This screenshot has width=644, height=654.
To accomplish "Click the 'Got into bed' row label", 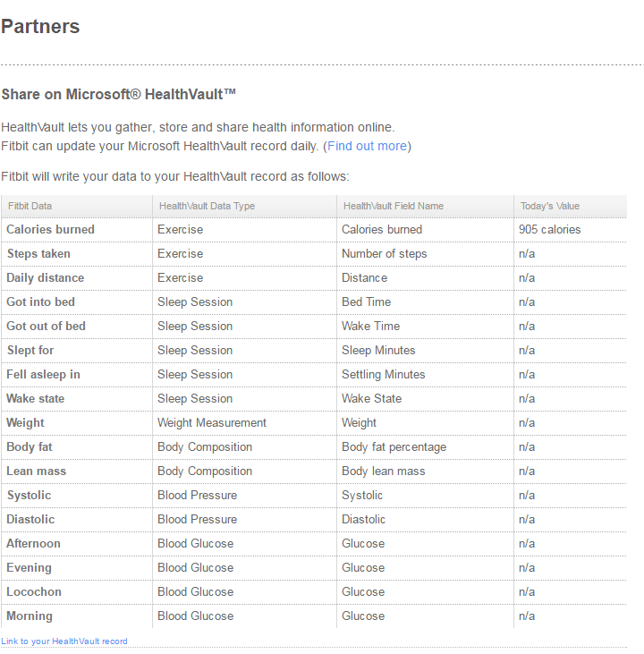I will tap(40, 302).
